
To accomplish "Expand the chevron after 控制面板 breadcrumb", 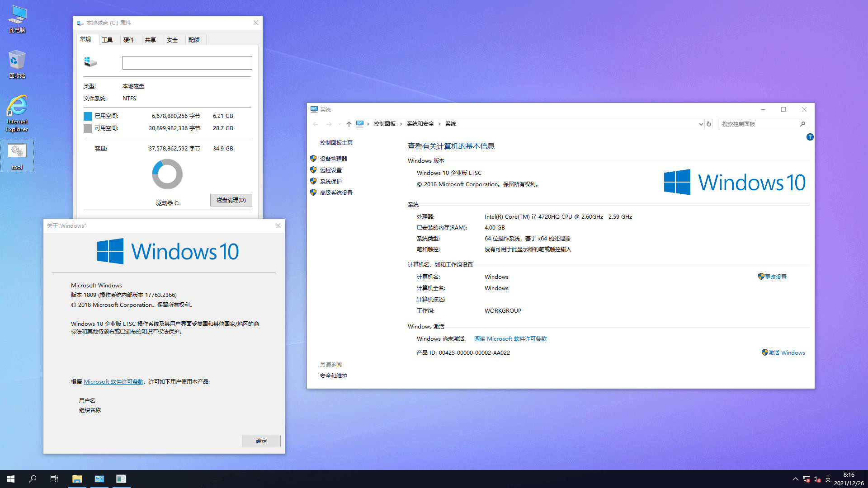I will tap(401, 124).
